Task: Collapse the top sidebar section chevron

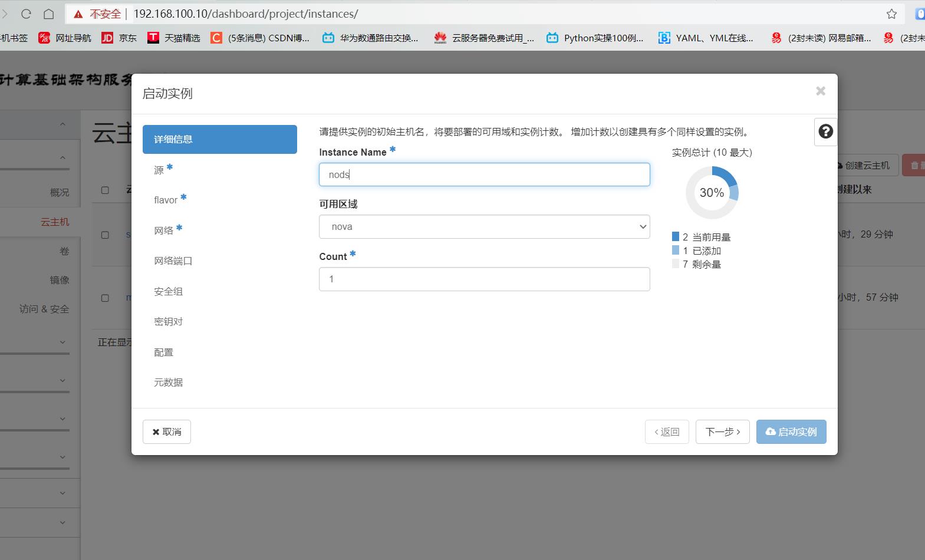Action: pos(62,124)
